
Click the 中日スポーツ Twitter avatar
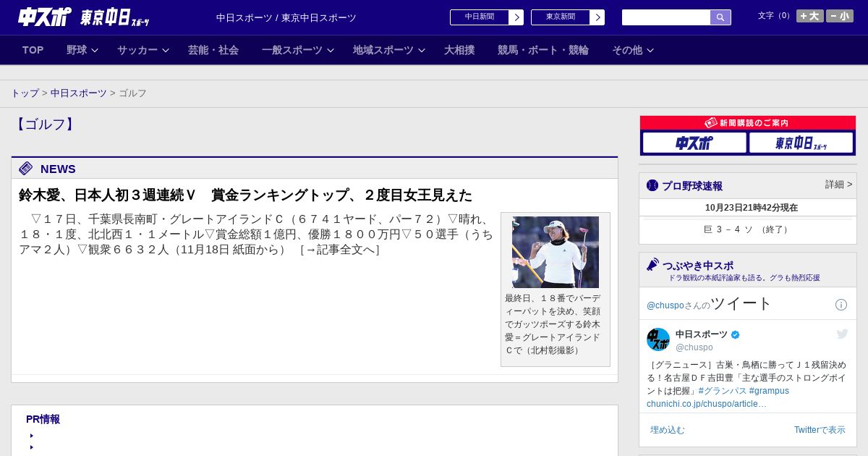(658, 339)
